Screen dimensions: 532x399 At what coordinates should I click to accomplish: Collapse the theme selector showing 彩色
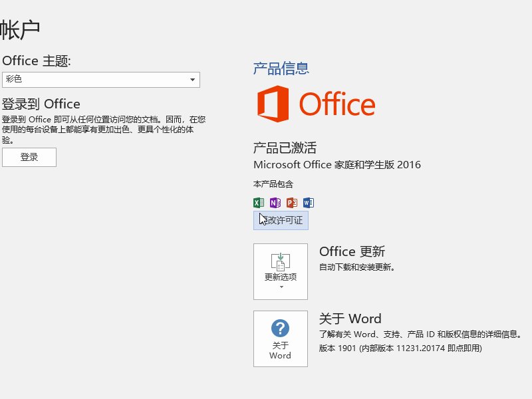pyautogui.click(x=192, y=80)
